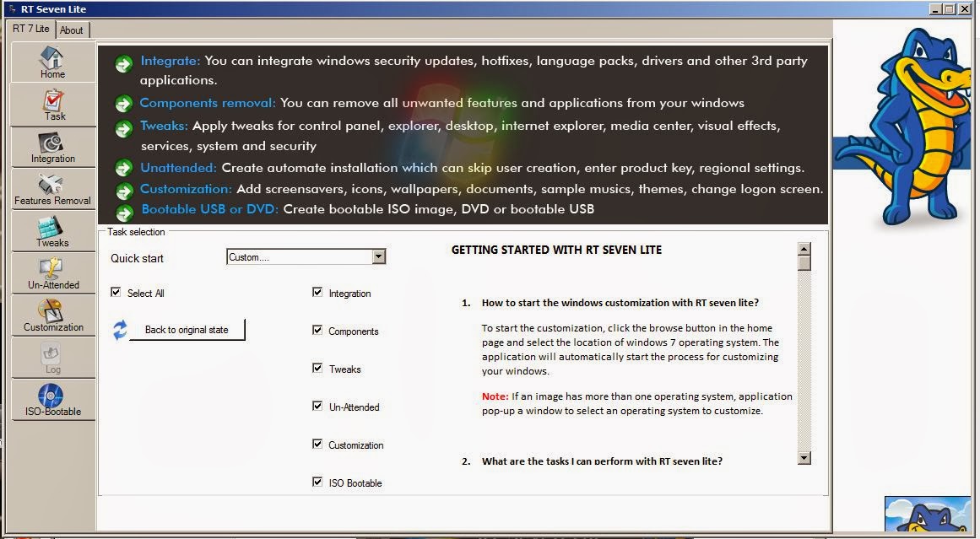Click the Unattended heading text

tap(179, 168)
